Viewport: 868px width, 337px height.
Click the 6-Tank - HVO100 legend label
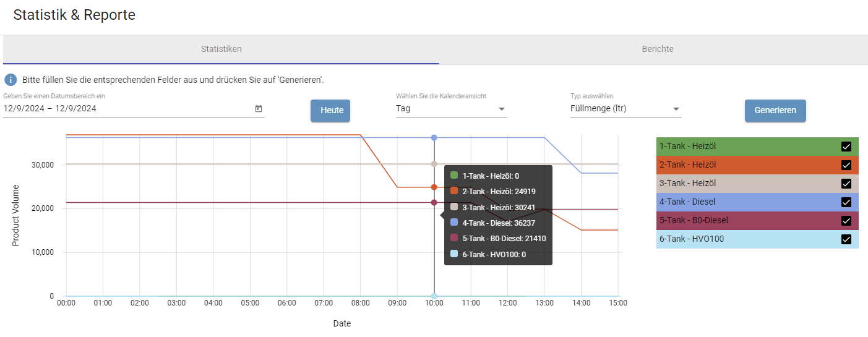click(x=692, y=239)
